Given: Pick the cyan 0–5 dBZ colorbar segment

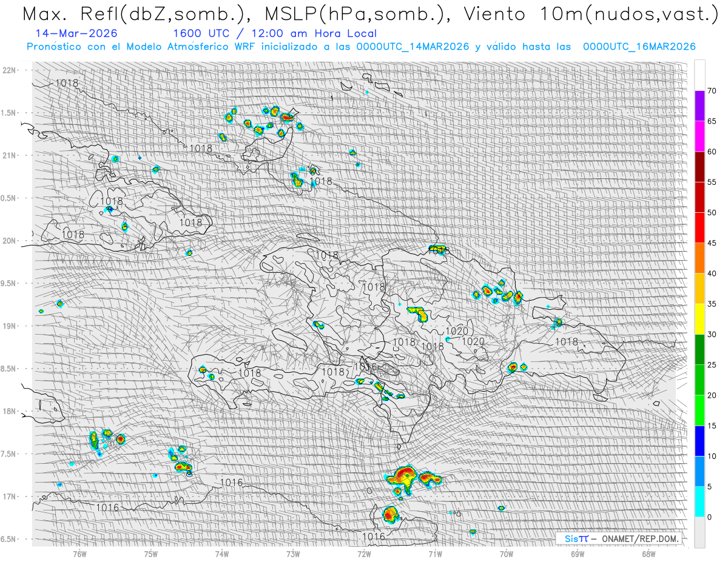Looking at the screenshot, I should [699, 501].
